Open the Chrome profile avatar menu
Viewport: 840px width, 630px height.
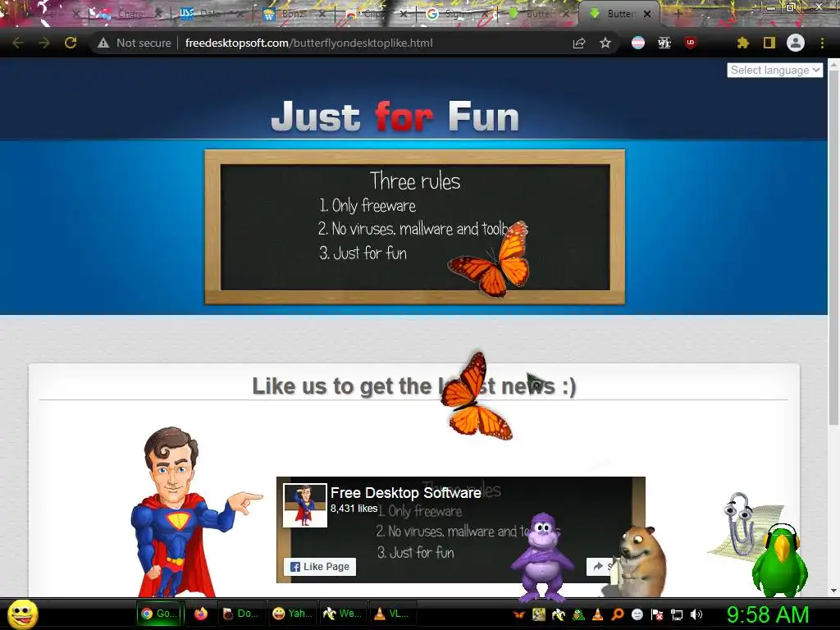click(x=796, y=43)
